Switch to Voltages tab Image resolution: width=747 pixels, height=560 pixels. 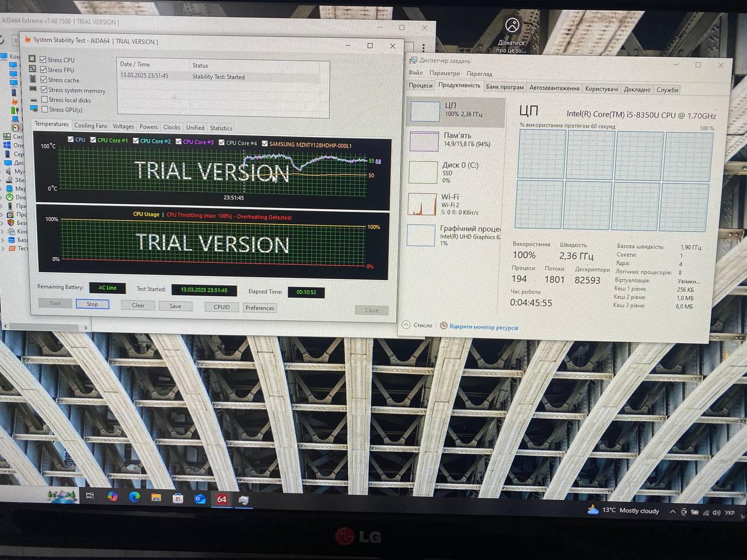(123, 126)
